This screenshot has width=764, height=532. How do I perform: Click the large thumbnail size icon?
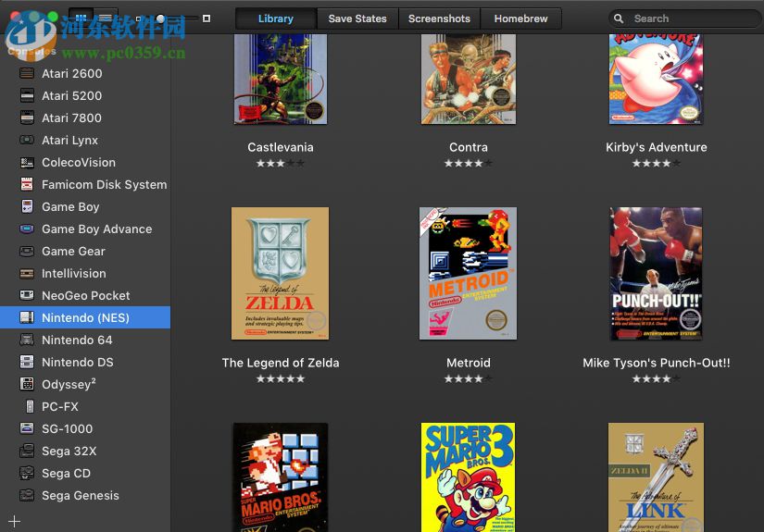[207, 19]
